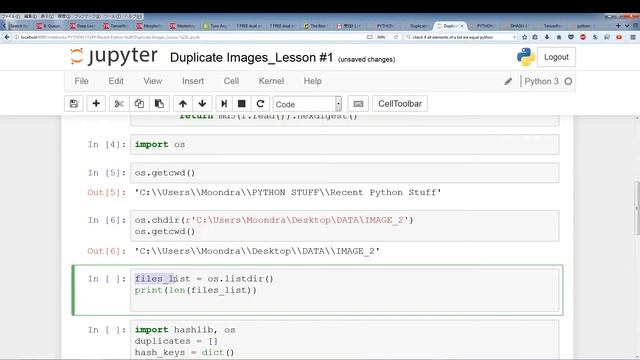The image size is (640, 360).
Task: Click the notebook vertical scrollbar thumb
Action: click(x=637, y=208)
